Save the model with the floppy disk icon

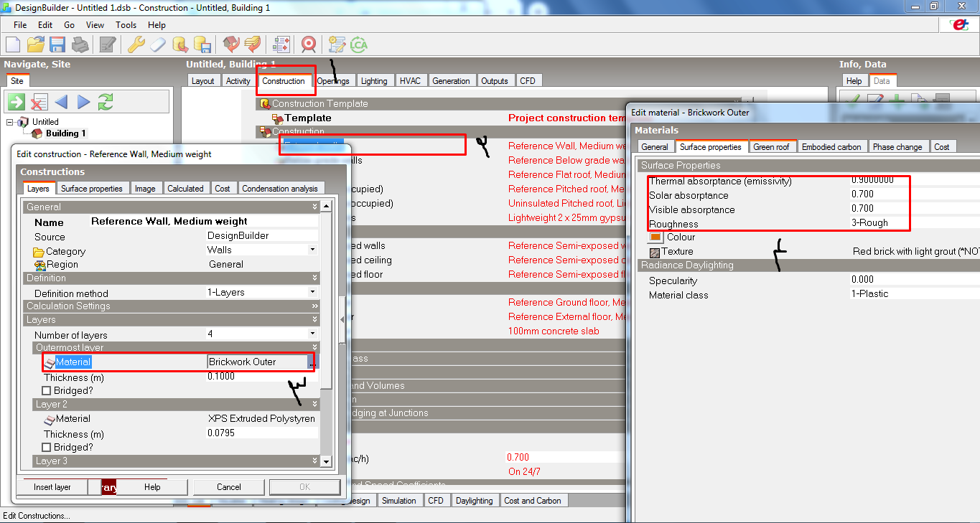tap(57, 44)
